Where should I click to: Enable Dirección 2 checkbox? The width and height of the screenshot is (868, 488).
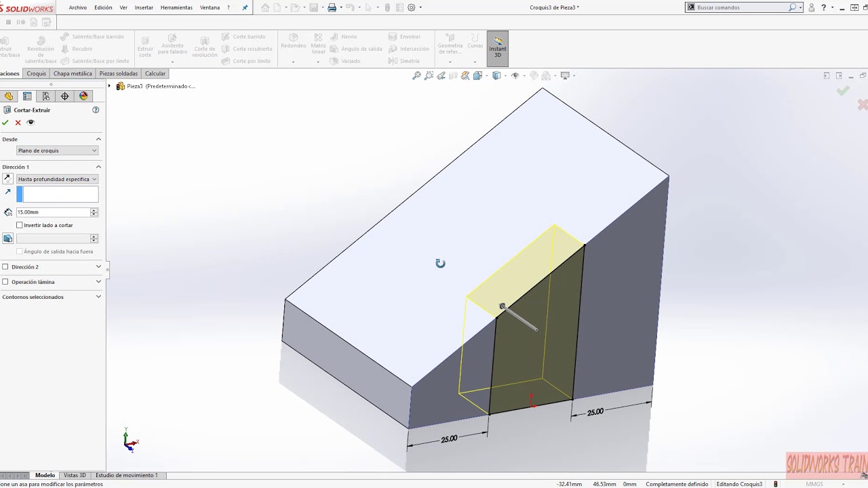[x=5, y=267]
